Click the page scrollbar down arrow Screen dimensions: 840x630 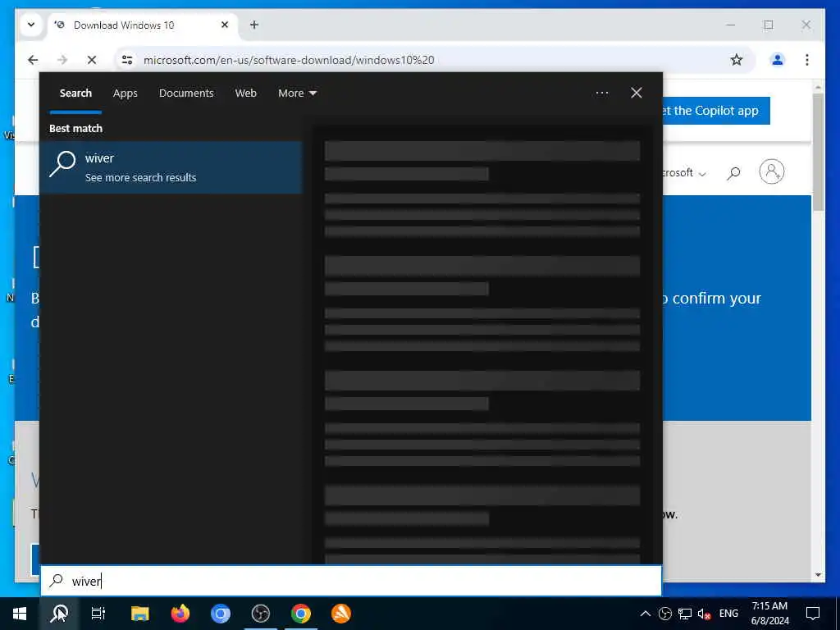pos(818,575)
